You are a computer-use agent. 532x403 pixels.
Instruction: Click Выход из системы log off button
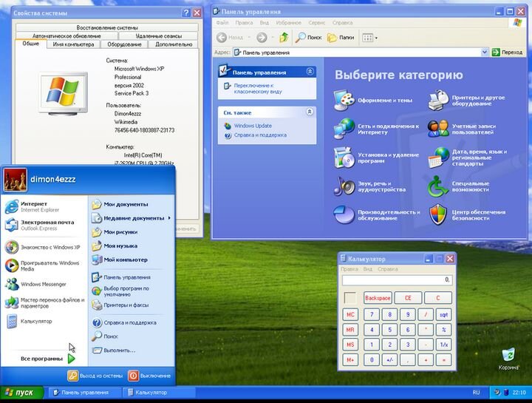95,376
